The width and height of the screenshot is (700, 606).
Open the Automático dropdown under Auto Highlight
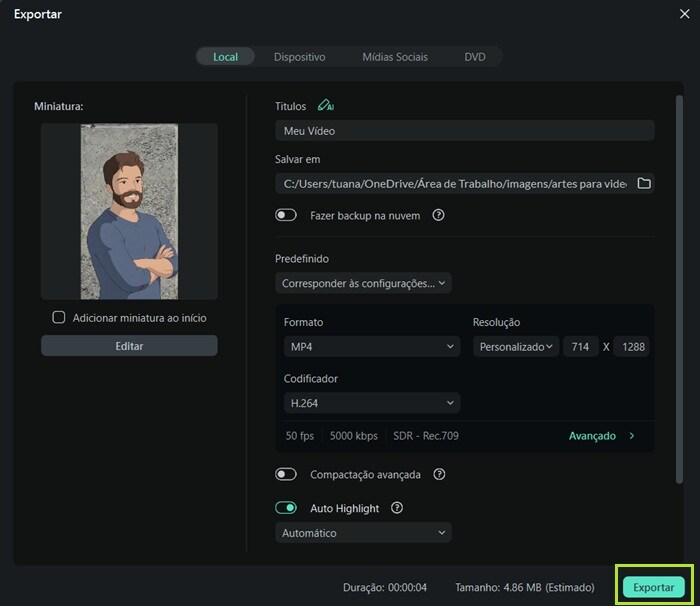click(363, 533)
